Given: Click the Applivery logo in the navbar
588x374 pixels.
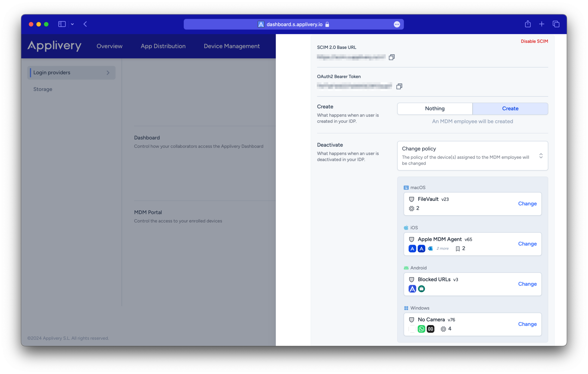Looking at the screenshot, I should (54, 46).
